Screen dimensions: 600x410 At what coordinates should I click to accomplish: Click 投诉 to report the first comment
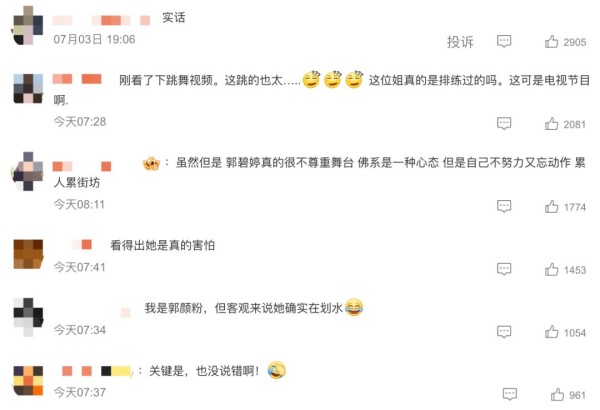pyautogui.click(x=460, y=42)
